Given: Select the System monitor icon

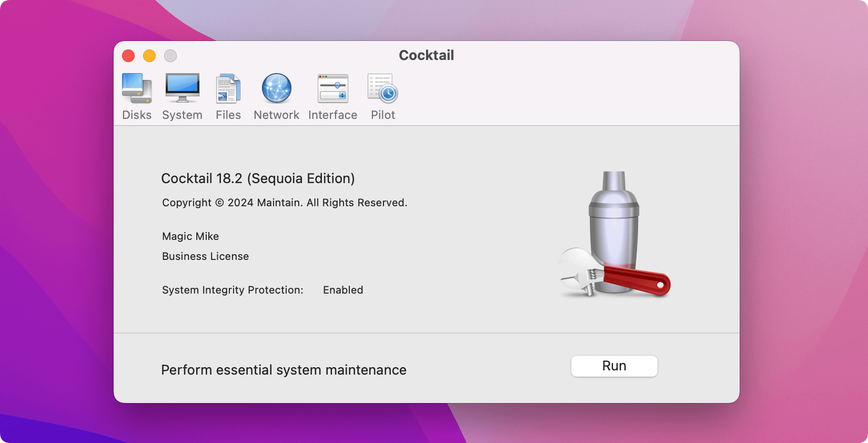Looking at the screenshot, I should (182, 89).
